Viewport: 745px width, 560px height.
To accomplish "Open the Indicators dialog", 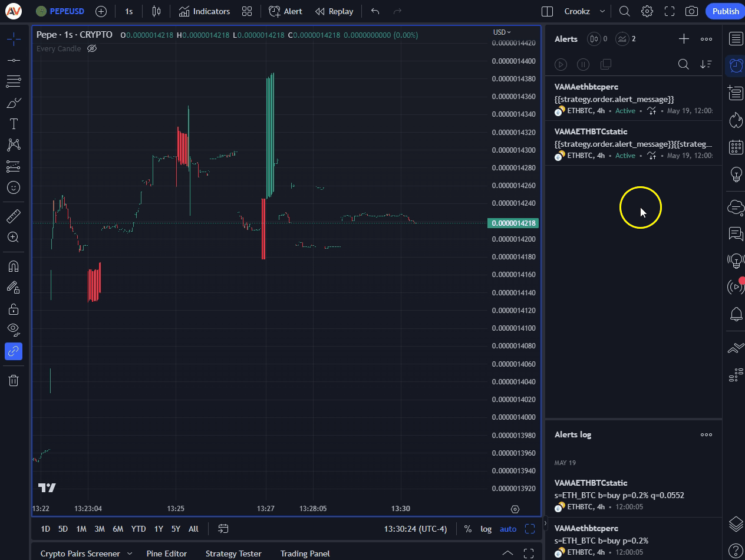I will (x=205, y=11).
